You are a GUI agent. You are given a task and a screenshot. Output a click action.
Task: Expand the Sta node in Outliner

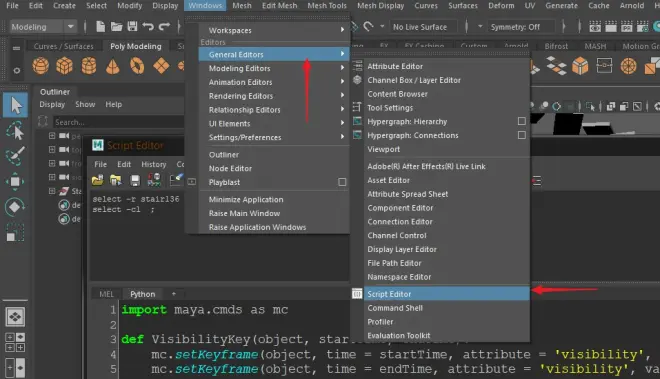52,191
